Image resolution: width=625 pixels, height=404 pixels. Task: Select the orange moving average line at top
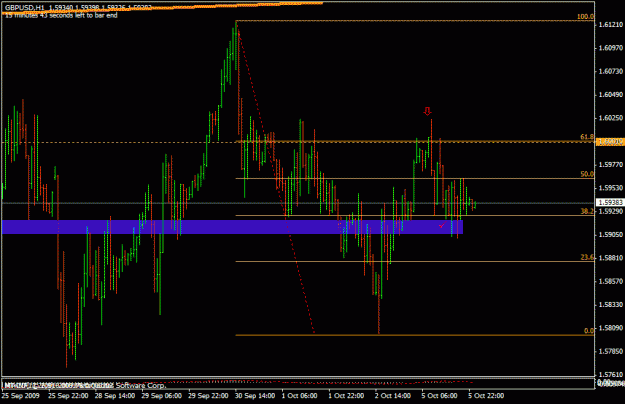[163, 8]
